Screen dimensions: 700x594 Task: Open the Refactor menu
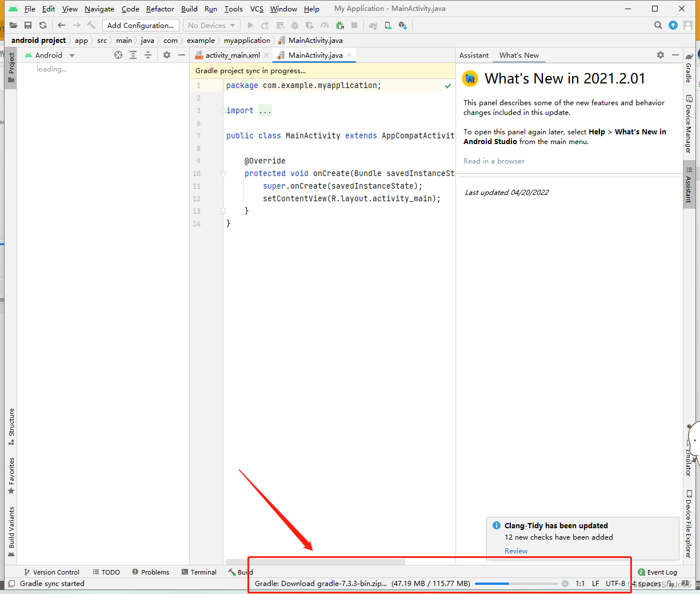pyautogui.click(x=160, y=9)
